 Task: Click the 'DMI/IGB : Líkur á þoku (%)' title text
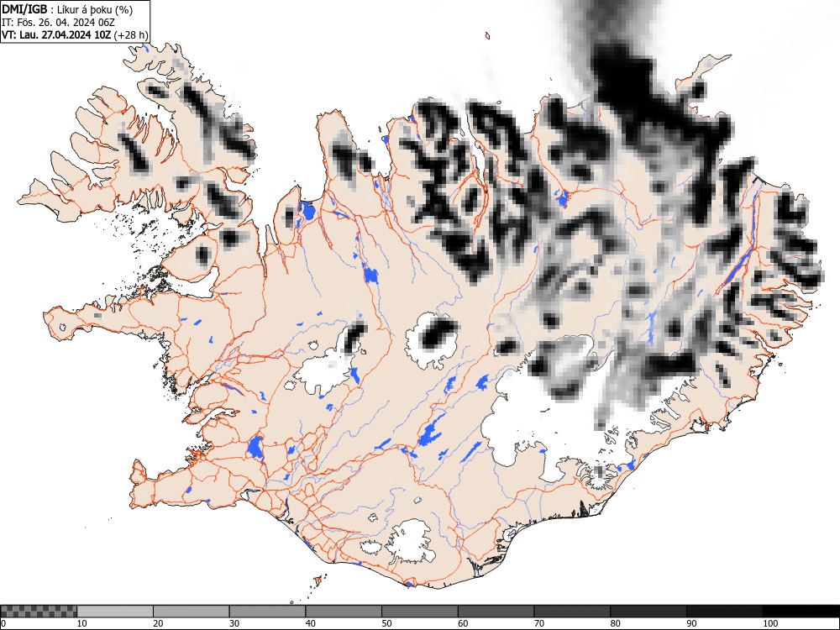click(67, 9)
